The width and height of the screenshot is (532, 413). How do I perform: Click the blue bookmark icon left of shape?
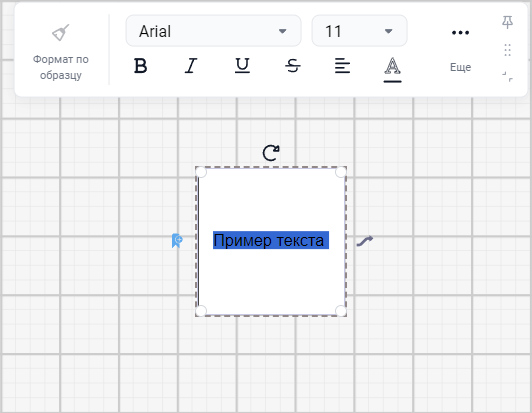pyautogui.click(x=177, y=241)
